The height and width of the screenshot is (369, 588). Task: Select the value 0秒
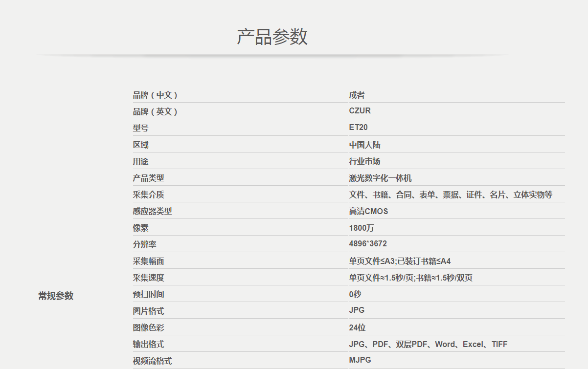(355, 295)
